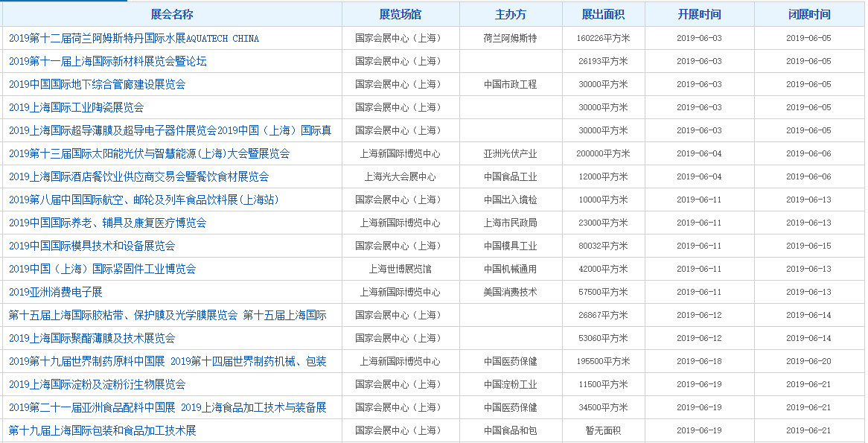This screenshot has width=868, height=443.
Task: Select area cell 暂无面积
Action: [604, 431]
